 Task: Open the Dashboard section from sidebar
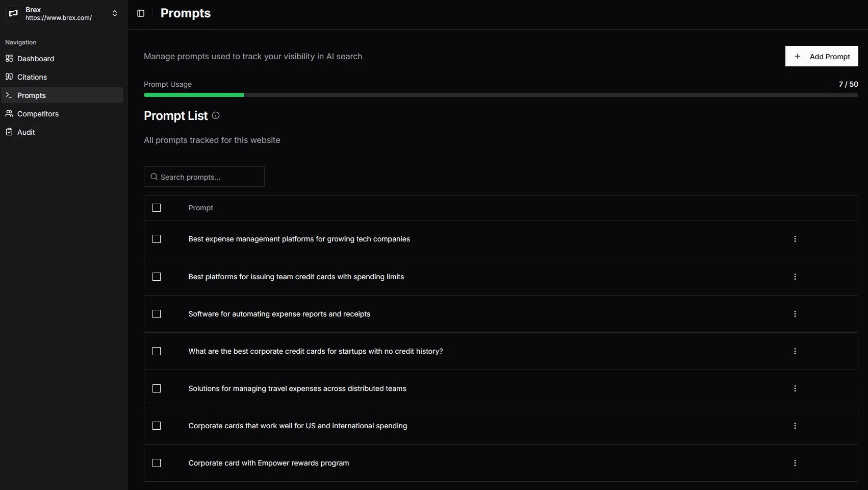click(36, 59)
